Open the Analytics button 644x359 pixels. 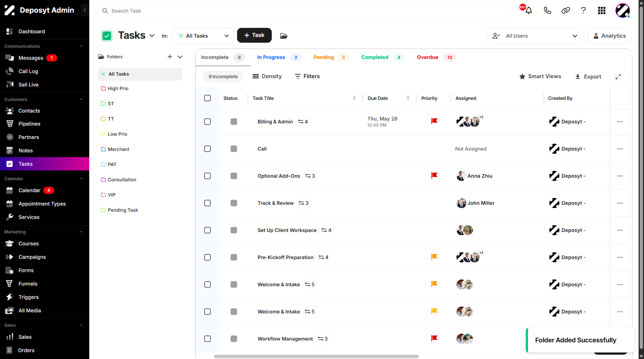610,36
